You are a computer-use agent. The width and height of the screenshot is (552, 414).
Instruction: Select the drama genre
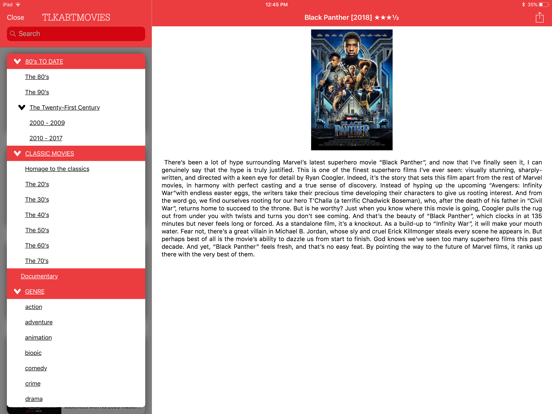34,399
